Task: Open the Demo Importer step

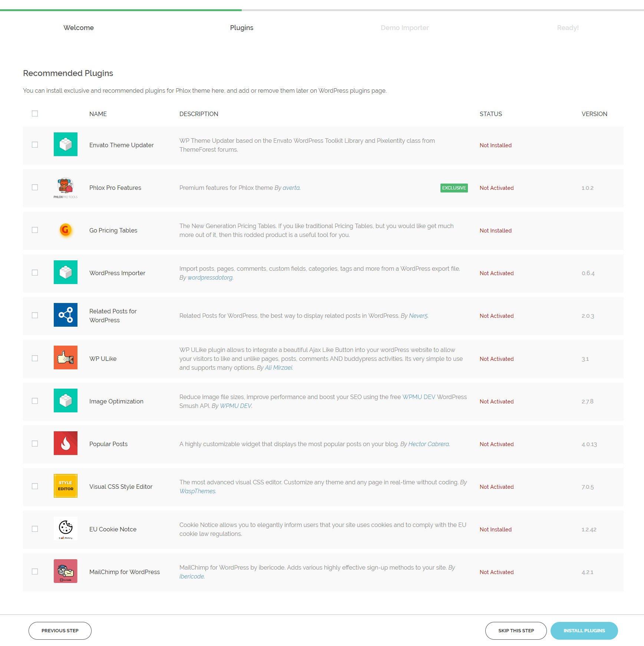Action: coord(405,28)
